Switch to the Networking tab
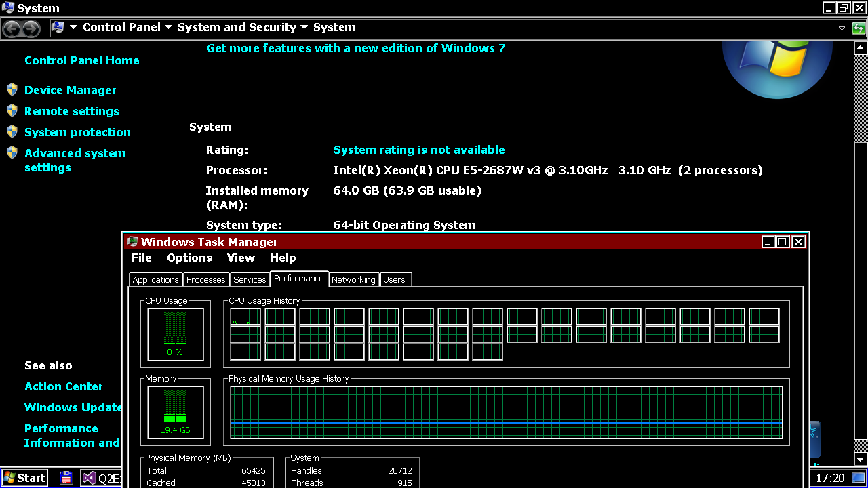 (x=353, y=279)
